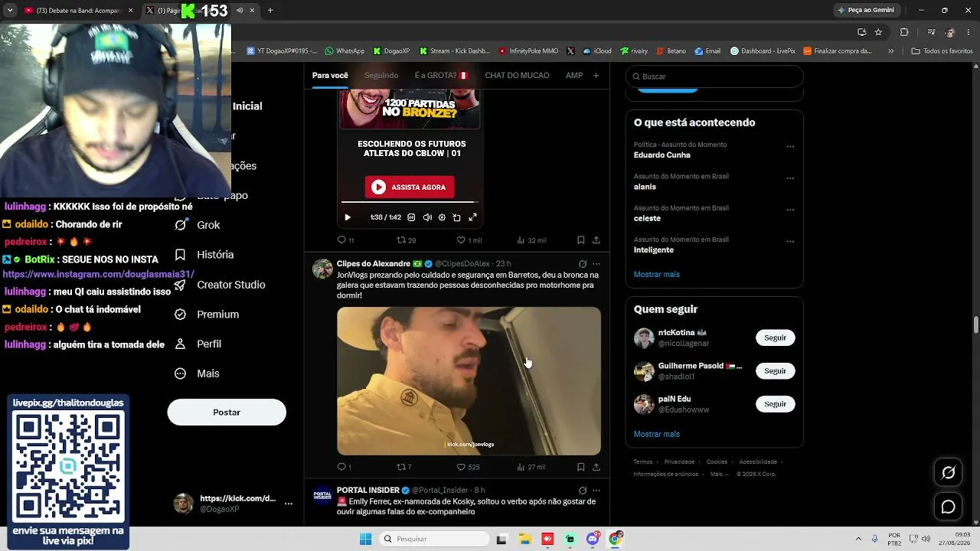Show more follow suggestions

coord(657,435)
